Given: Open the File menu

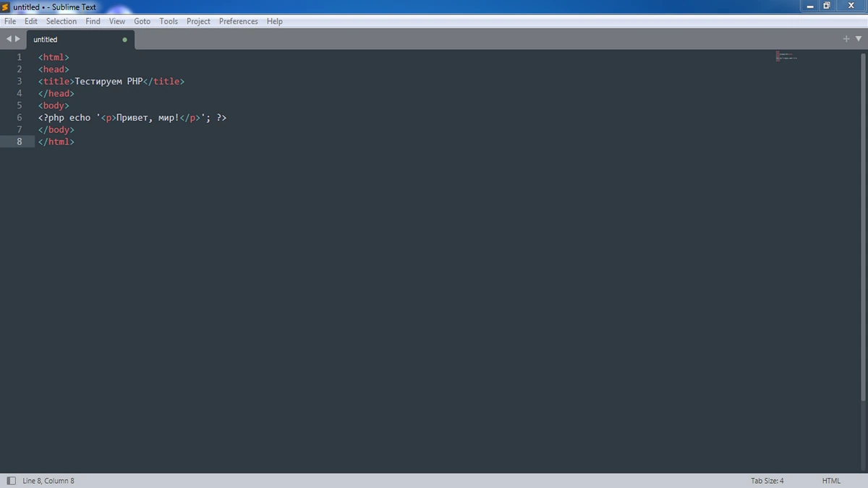Looking at the screenshot, I should tap(9, 21).
